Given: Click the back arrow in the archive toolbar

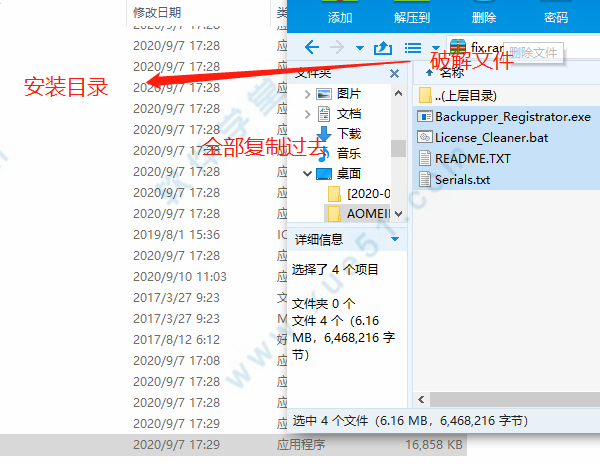Looking at the screenshot, I should pos(312,47).
